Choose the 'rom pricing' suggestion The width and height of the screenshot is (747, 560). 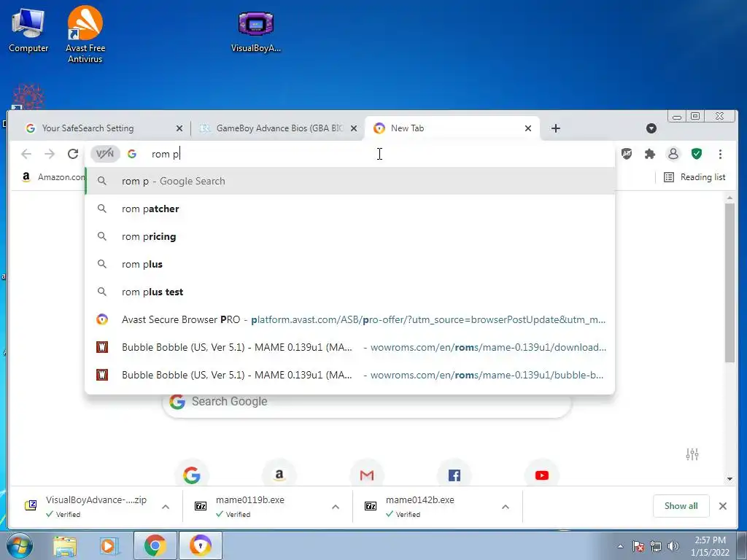[x=349, y=236]
